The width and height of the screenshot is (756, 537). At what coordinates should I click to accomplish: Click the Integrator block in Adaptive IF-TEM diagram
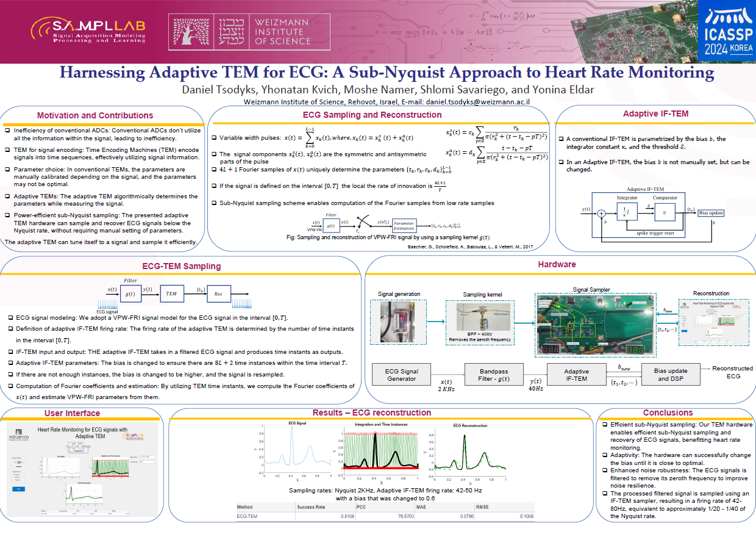point(627,213)
